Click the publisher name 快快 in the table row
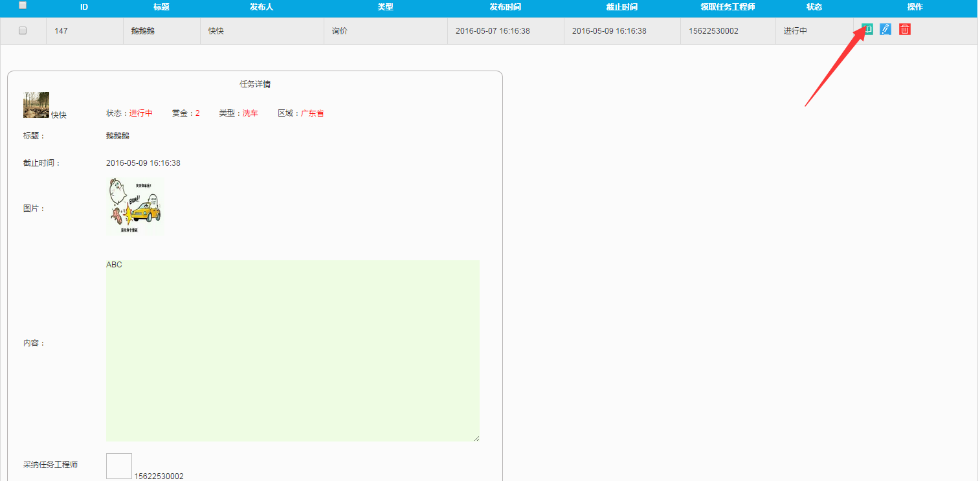The height and width of the screenshot is (481, 980). coord(216,31)
